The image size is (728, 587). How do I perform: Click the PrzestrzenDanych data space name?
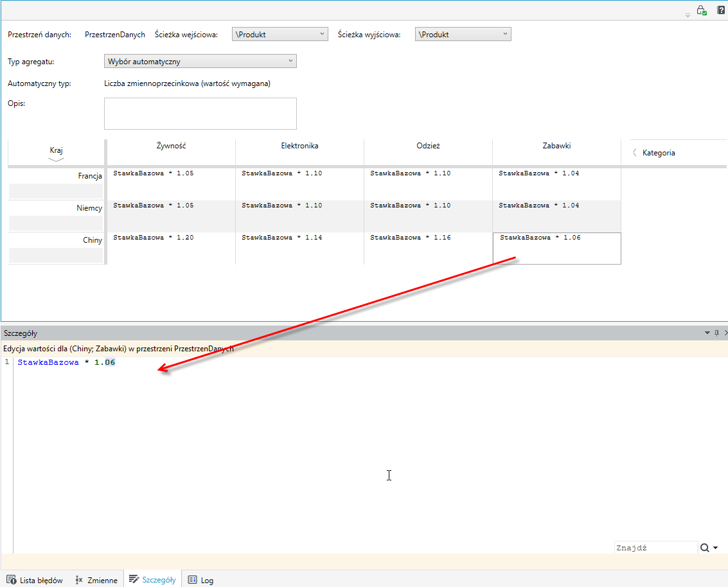pos(115,34)
